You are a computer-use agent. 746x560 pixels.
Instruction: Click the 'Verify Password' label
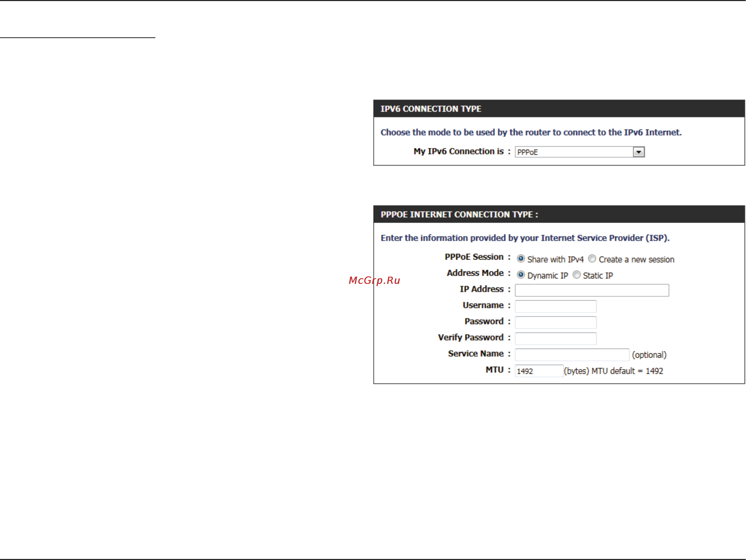pos(470,338)
